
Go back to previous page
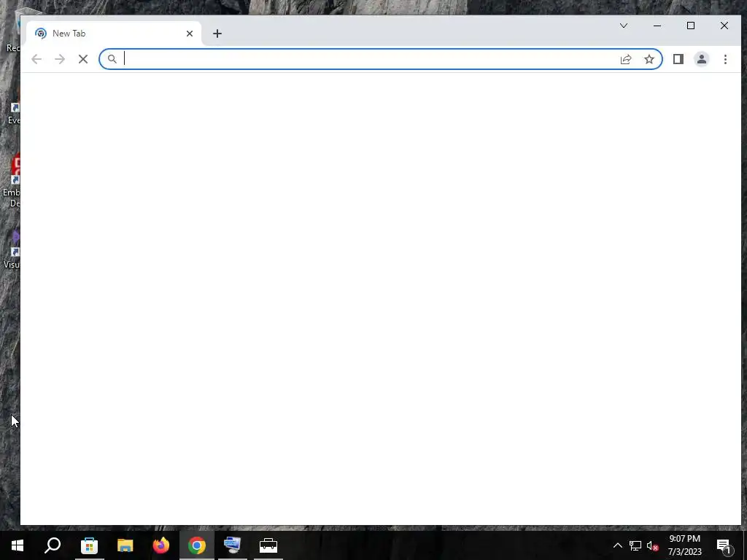pyautogui.click(x=36, y=59)
